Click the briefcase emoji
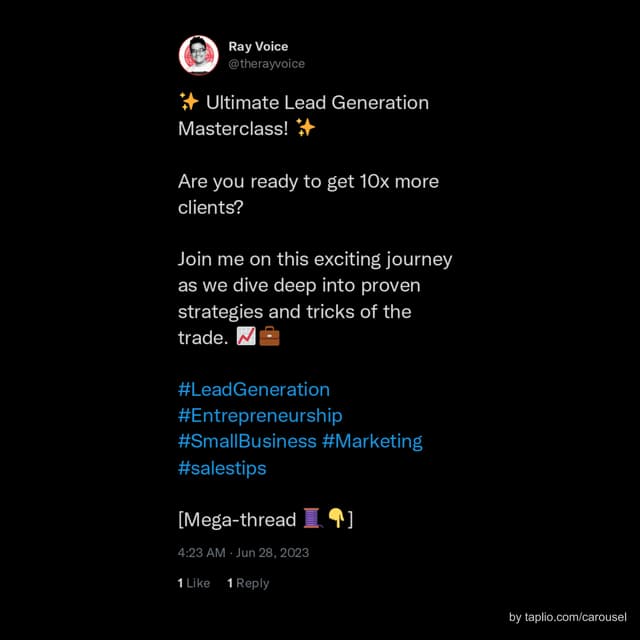Screen dimensions: 640x640 269,337
